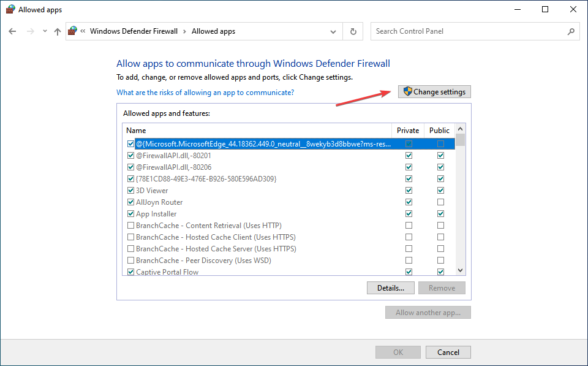The width and height of the screenshot is (588, 366).
Task: Uncheck the @FirewallAPI.dll,-80201 entry
Action: click(130, 155)
